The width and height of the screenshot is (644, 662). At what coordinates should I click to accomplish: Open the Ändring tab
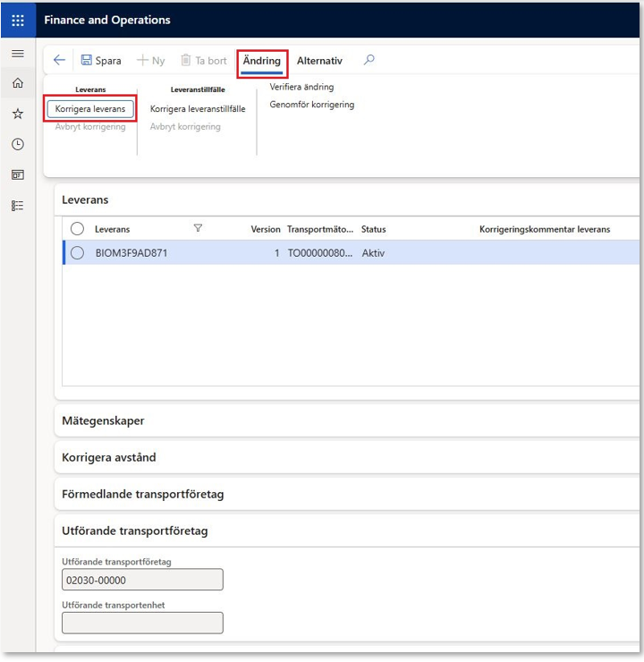[x=262, y=61]
